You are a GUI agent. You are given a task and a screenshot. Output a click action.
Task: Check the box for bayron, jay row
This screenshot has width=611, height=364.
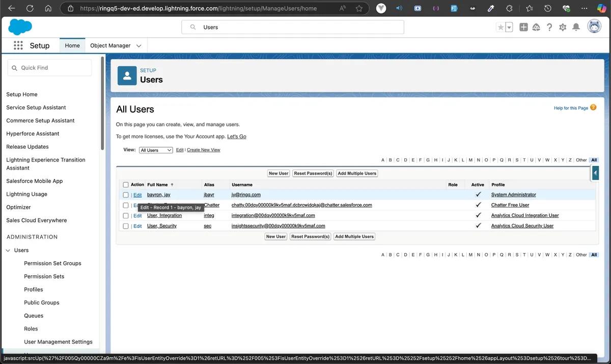(x=126, y=195)
